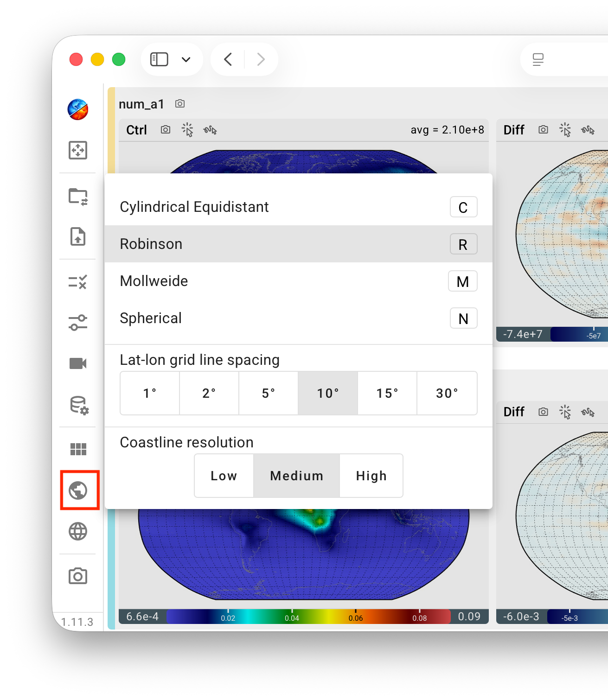Click the num_a1 variable title
This screenshot has width=608, height=700.
pyautogui.click(x=141, y=104)
